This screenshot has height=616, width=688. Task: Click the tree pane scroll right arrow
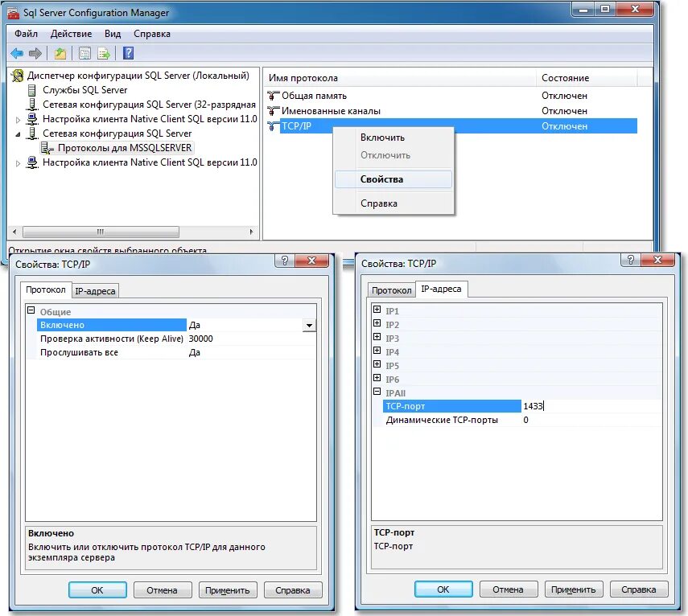tap(251, 232)
